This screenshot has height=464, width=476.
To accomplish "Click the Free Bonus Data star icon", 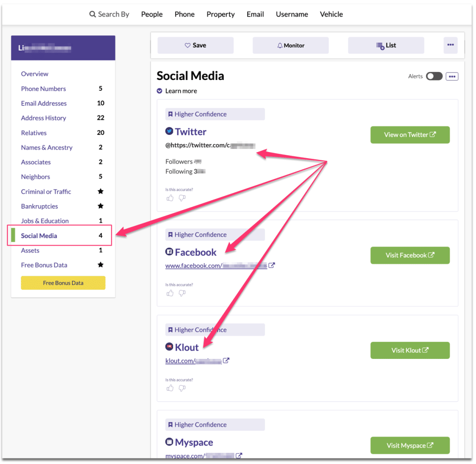I will (100, 265).
